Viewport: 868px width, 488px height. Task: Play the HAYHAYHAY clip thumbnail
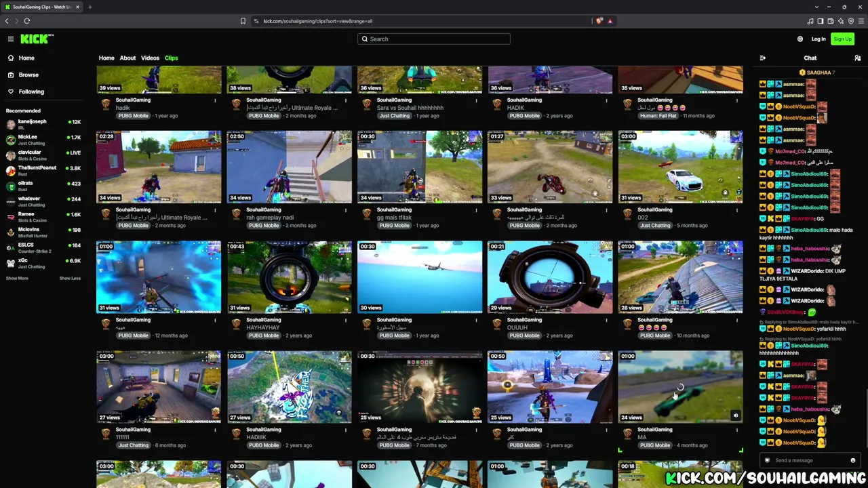click(290, 277)
